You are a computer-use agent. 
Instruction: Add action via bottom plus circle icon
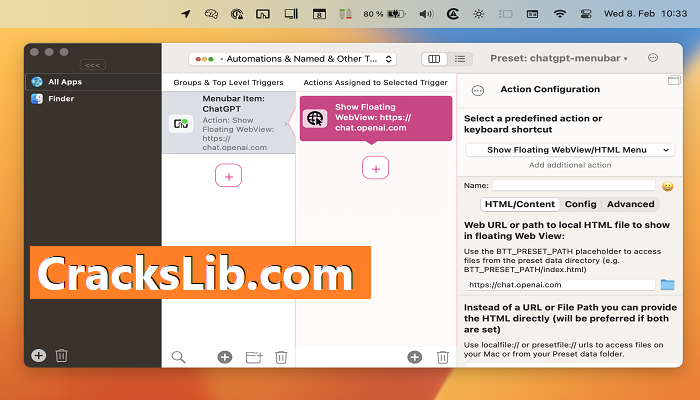(415, 357)
